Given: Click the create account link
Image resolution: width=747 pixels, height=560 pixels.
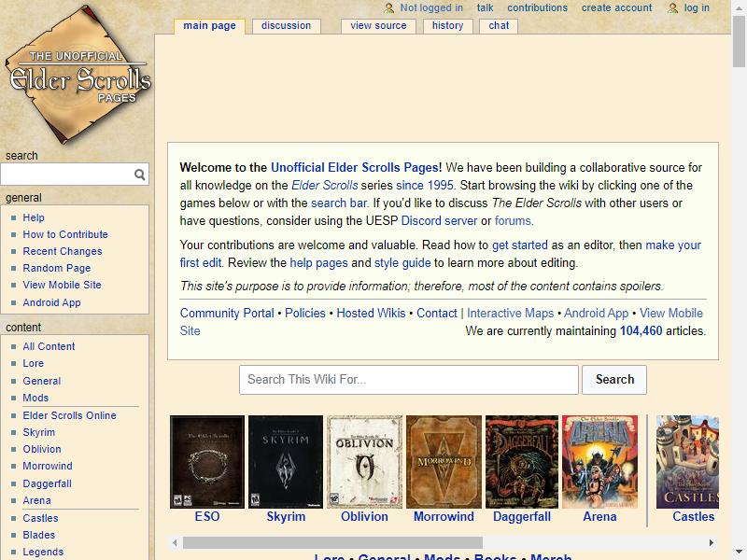Looking at the screenshot, I should pos(616,8).
